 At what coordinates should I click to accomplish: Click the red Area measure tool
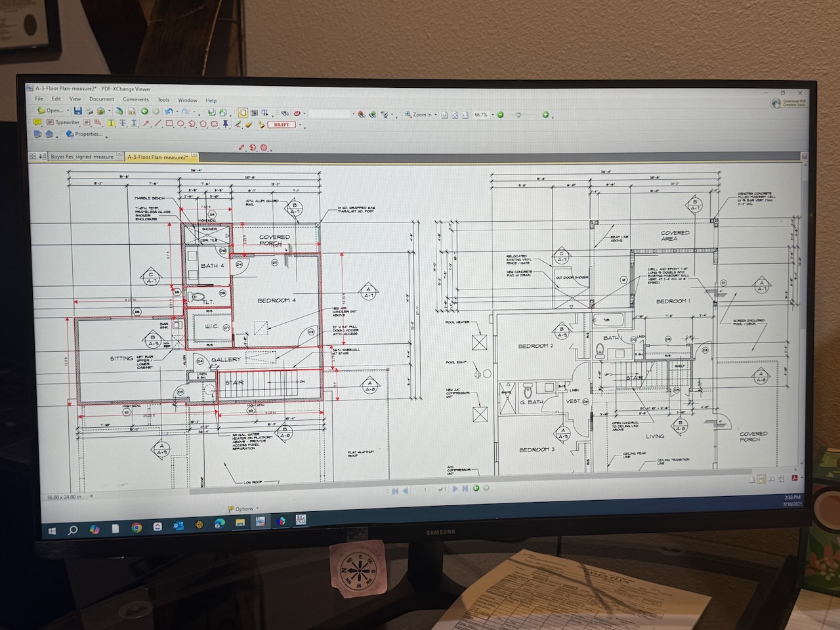tap(264, 147)
